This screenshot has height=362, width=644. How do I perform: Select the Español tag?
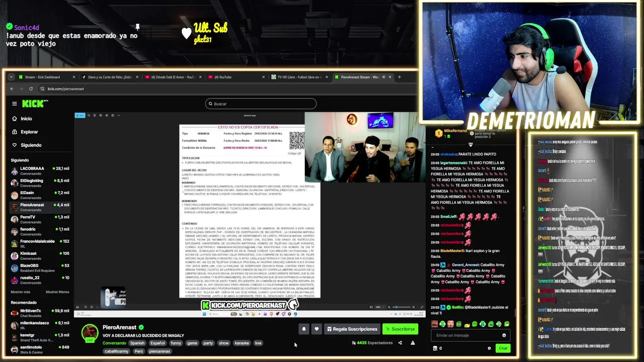[157, 343]
